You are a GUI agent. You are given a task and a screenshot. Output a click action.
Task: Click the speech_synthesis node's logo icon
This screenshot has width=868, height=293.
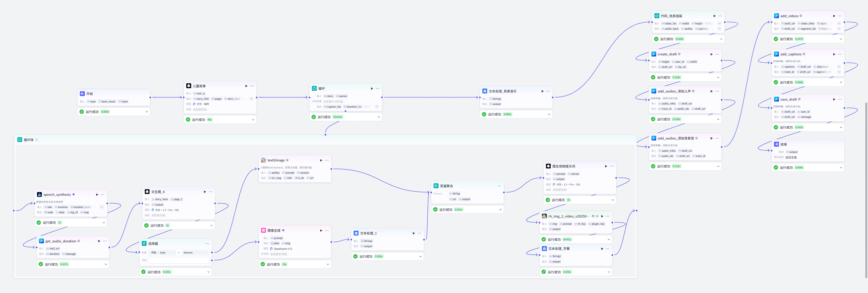coord(39,195)
